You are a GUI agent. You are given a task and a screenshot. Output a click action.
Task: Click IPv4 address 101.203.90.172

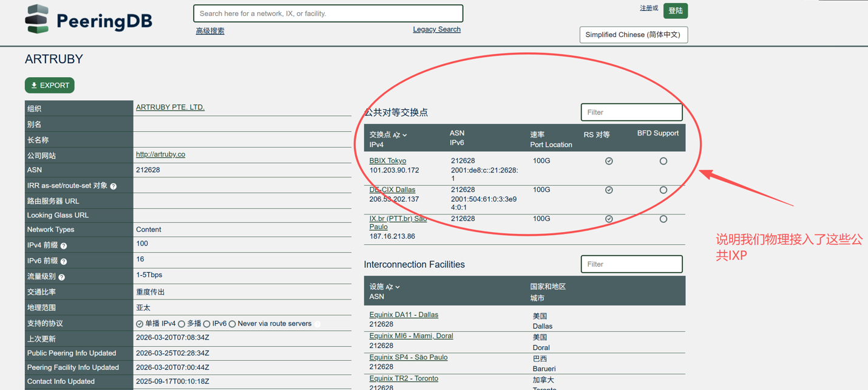[394, 171]
